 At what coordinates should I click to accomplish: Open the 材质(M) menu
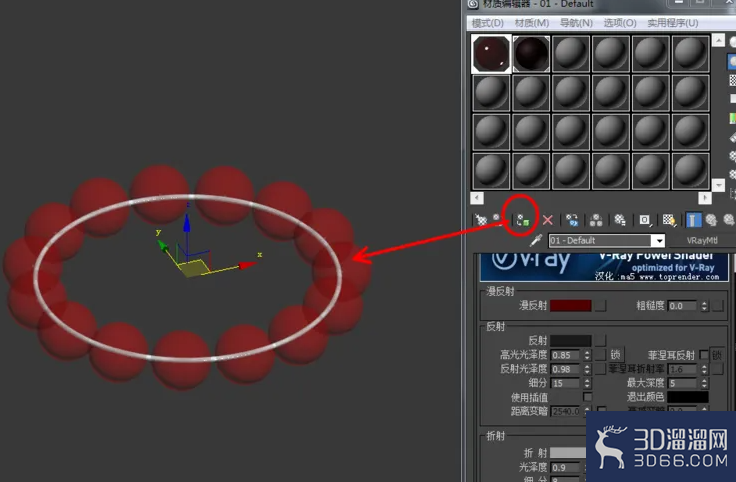(532, 23)
